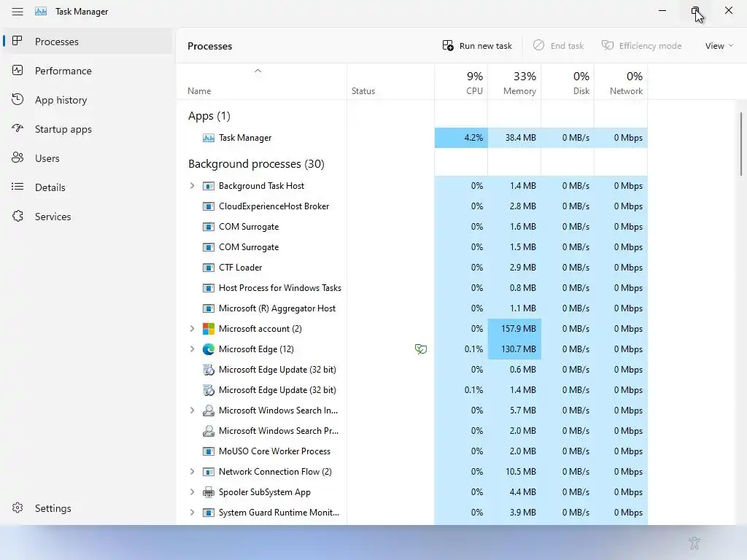Click the green efficiency leaf in Edge row
Viewport: 747px width, 560px height.
pos(421,349)
